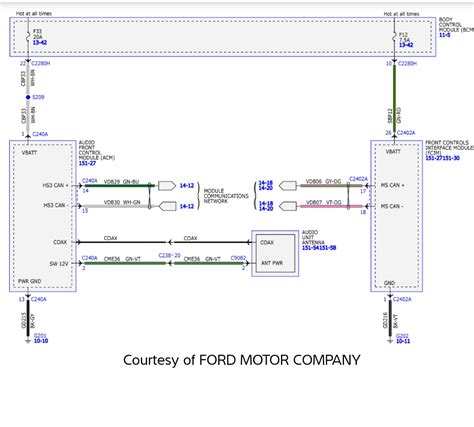Select the C9082 connector label

point(238,258)
